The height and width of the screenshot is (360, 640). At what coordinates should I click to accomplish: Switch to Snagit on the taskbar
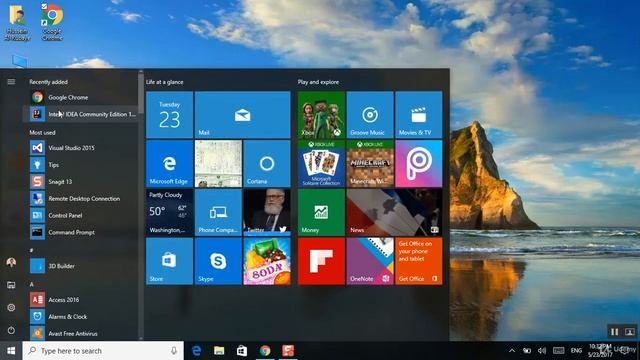tap(288, 351)
